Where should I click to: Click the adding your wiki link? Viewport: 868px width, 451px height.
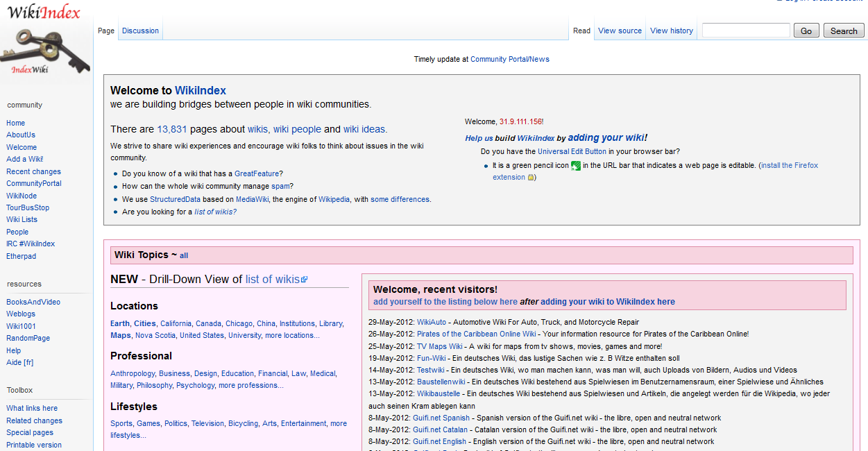[606, 137]
